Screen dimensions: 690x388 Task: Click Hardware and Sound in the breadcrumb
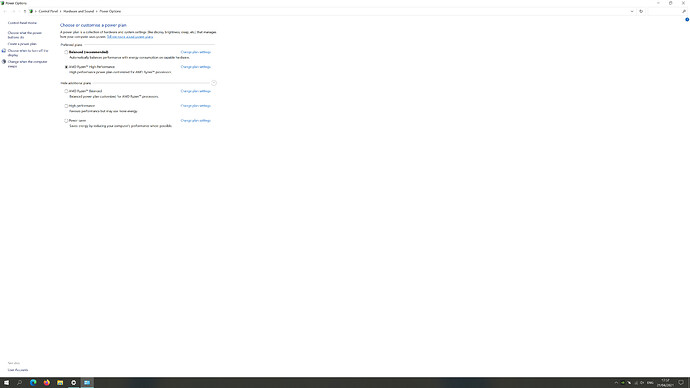pos(78,11)
